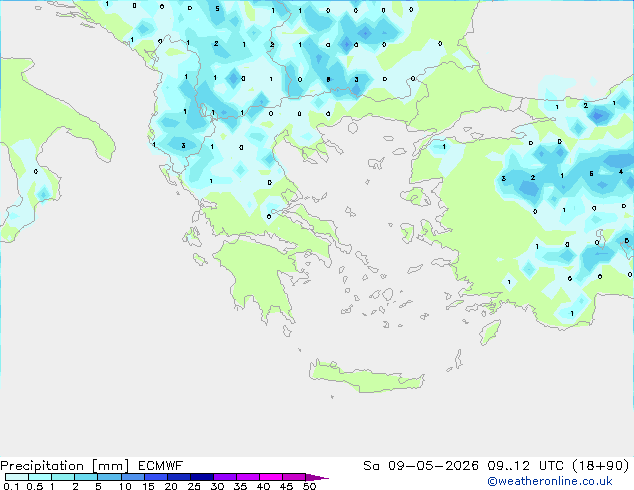Open the weatheronline.co.uk link

click(x=550, y=481)
